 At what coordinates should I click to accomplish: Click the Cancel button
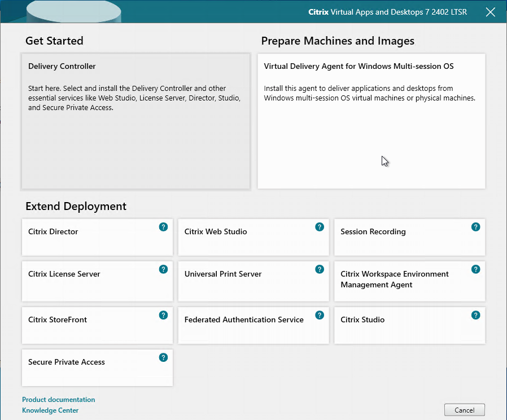[x=464, y=410]
